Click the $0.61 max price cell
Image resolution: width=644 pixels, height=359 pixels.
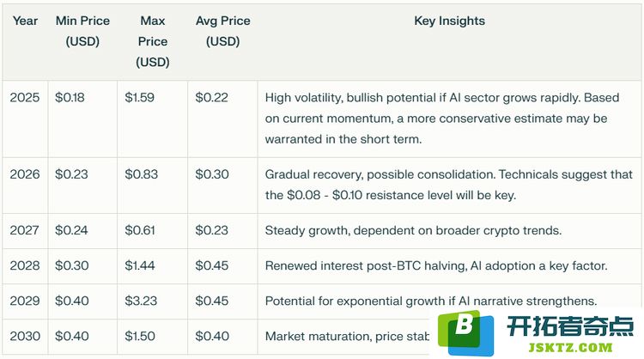tap(140, 230)
